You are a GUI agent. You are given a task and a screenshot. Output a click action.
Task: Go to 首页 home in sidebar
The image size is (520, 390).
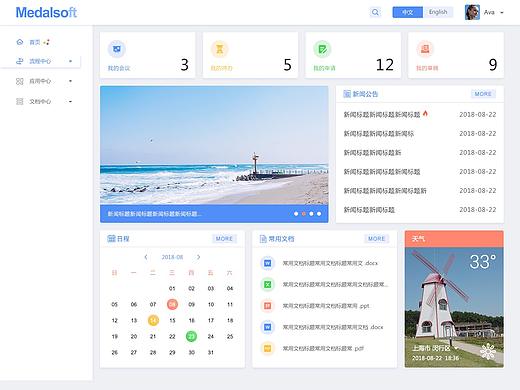[x=35, y=42]
